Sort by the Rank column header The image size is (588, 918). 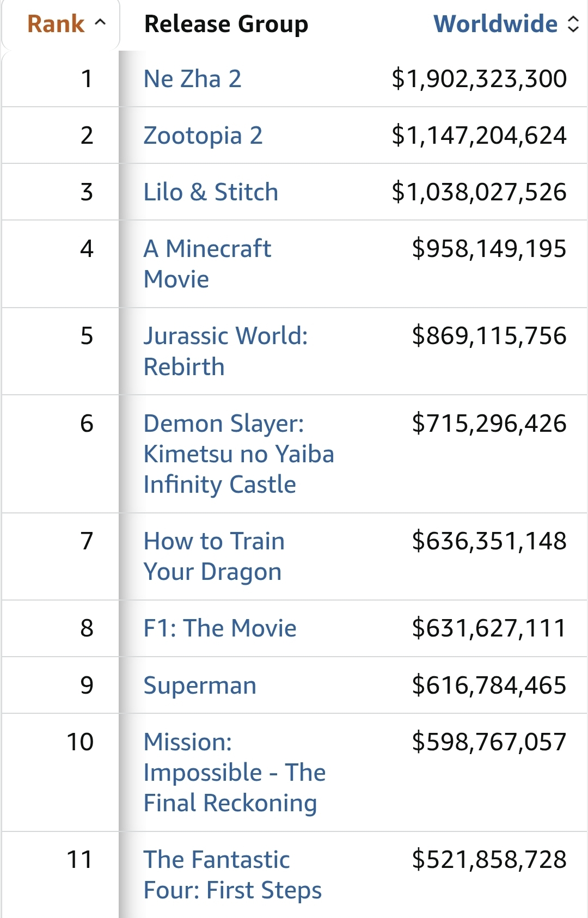tap(56, 24)
